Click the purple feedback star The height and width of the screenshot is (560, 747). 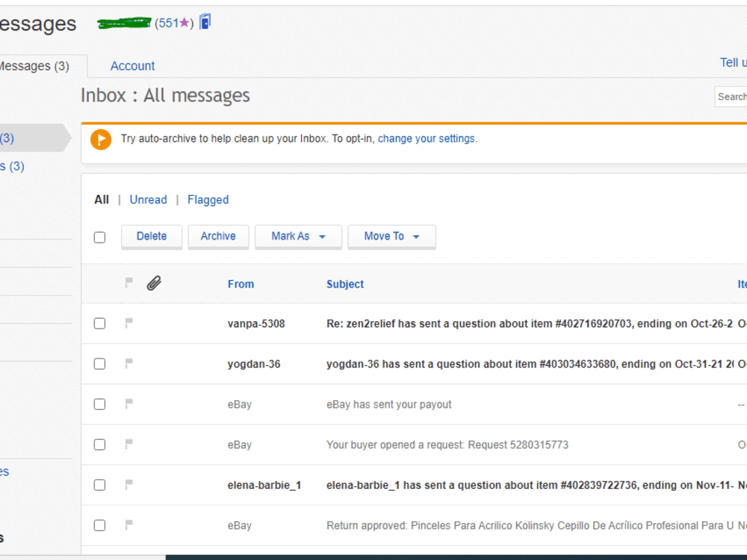[185, 22]
